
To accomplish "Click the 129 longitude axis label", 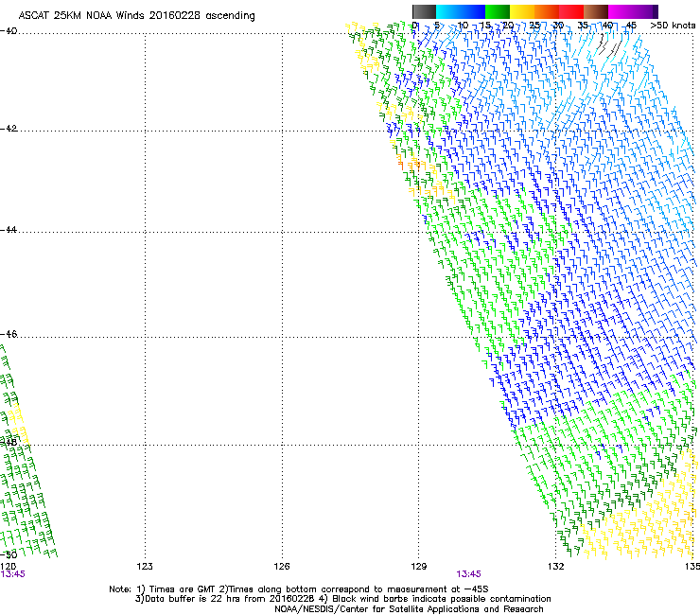I will [x=419, y=567].
